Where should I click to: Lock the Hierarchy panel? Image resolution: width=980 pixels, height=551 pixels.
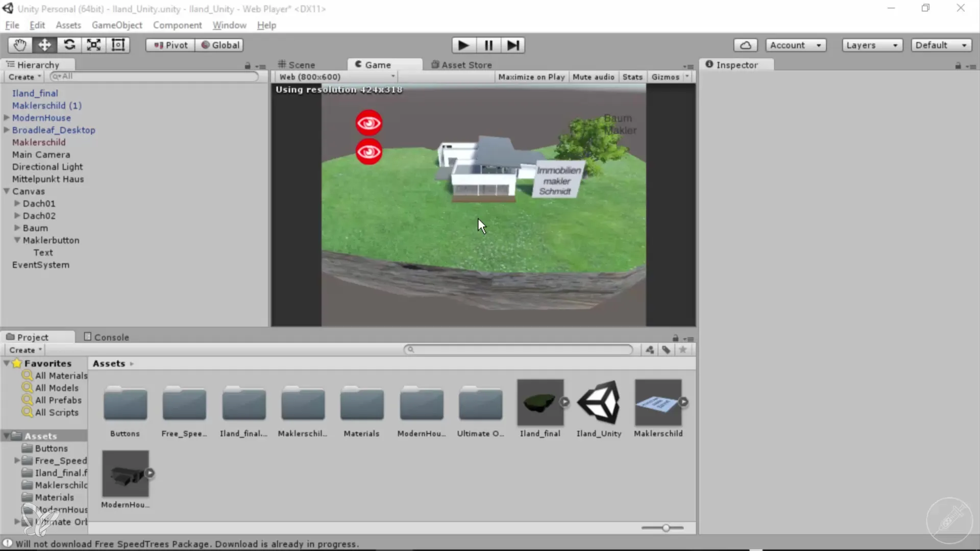pyautogui.click(x=248, y=66)
